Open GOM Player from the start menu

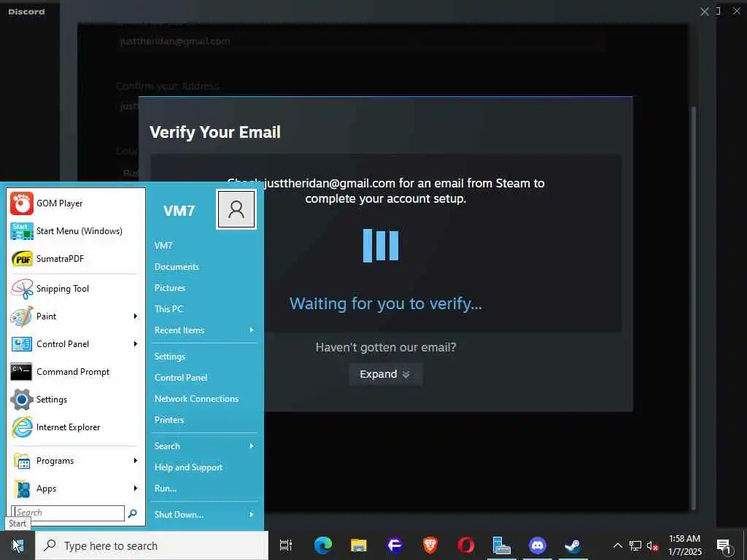pyautogui.click(x=75, y=203)
